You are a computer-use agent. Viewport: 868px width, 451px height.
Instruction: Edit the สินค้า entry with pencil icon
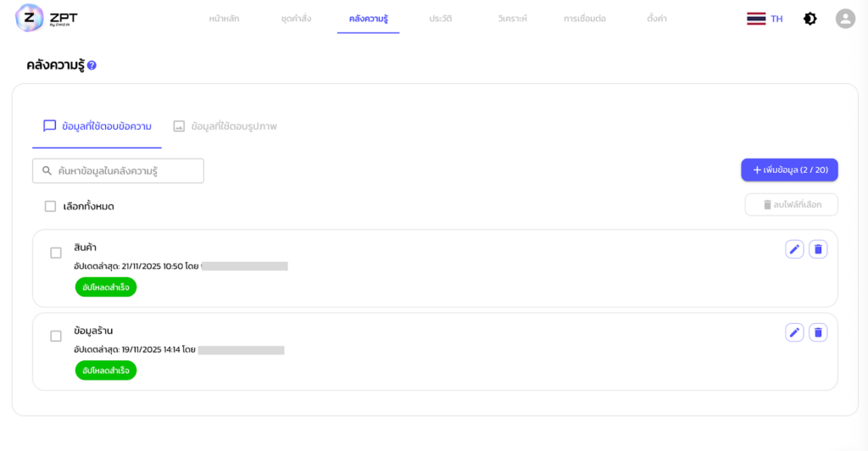(x=794, y=248)
